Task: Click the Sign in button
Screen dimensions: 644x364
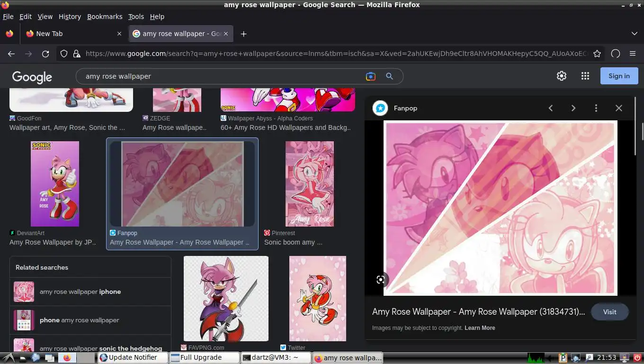Action: tap(619, 76)
